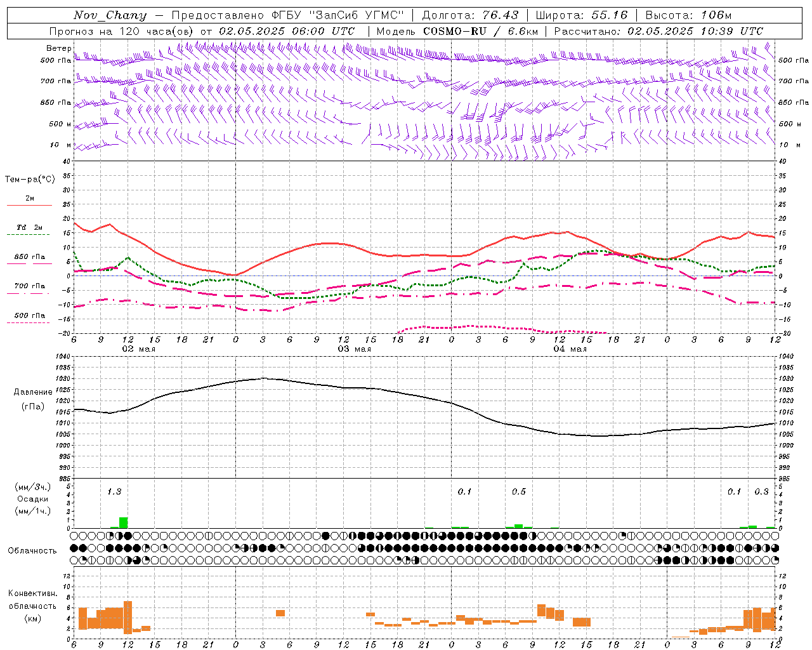Click the Осадки panel label

[x=32, y=499]
